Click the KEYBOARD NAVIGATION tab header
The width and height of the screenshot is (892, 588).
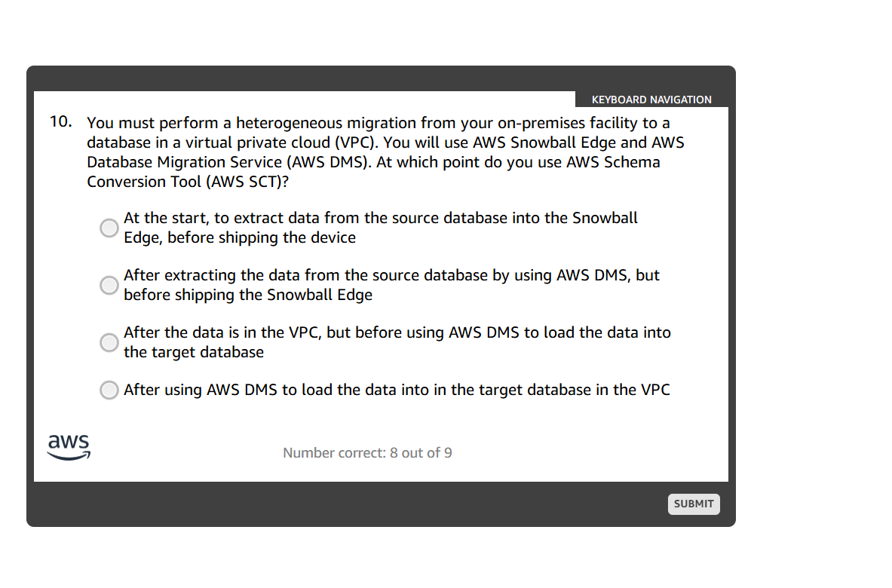click(x=651, y=99)
